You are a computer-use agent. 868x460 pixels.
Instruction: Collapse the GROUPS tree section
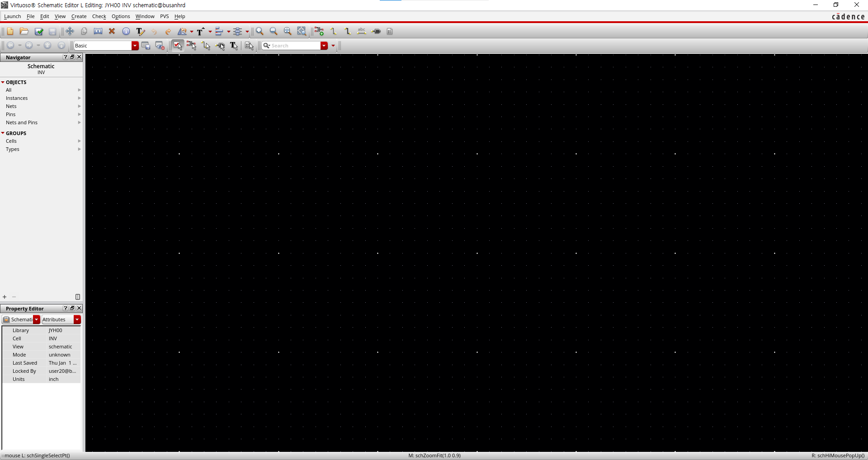pos(3,133)
